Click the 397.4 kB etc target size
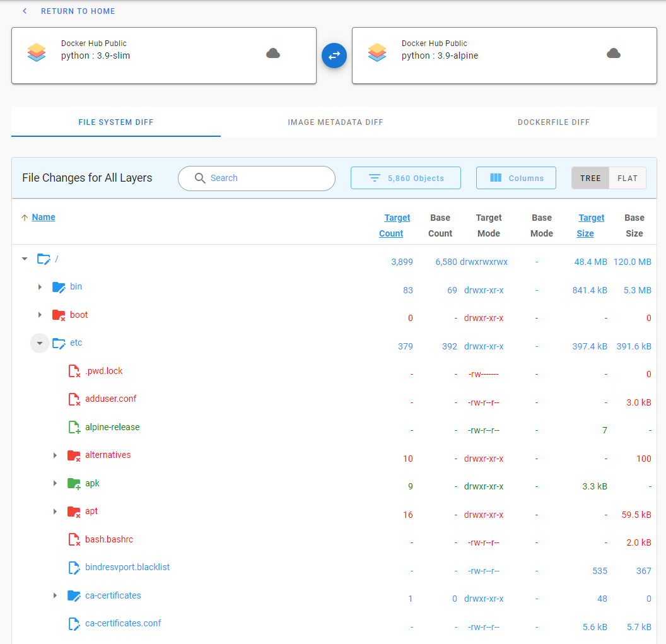The height and width of the screenshot is (644, 666). tap(590, 347)
